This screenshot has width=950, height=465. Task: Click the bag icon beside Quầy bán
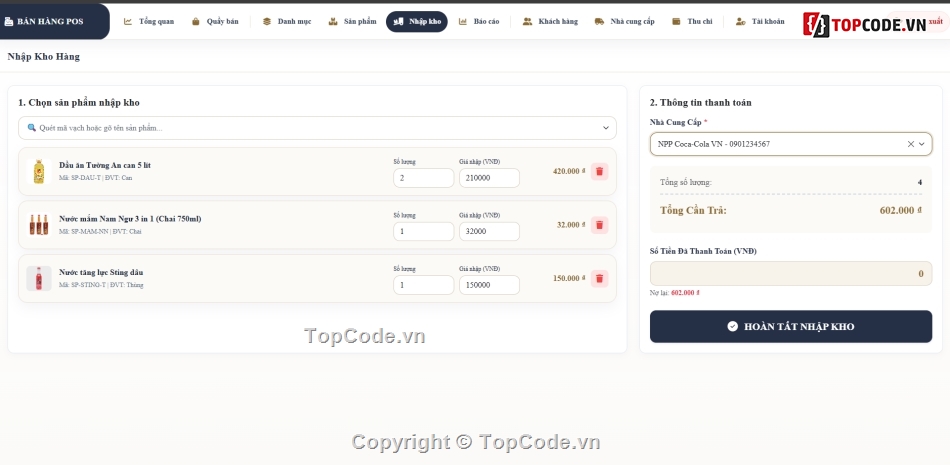[196, 21]
